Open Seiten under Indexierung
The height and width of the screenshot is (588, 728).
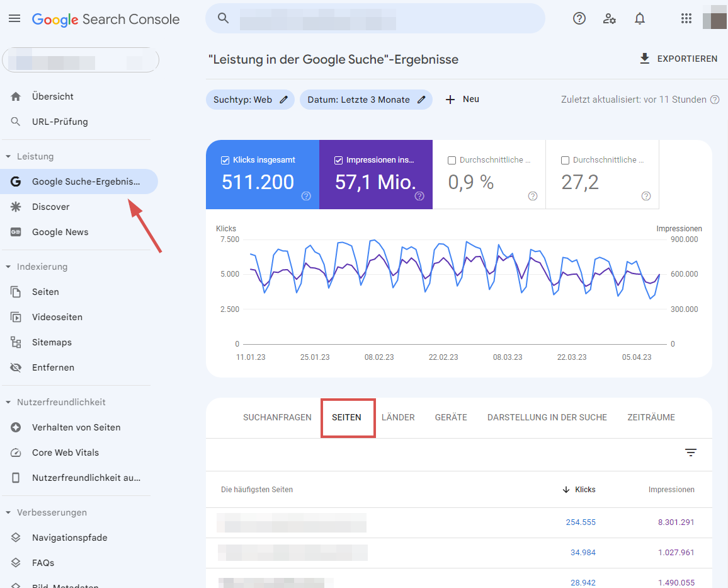pos(45,292)
